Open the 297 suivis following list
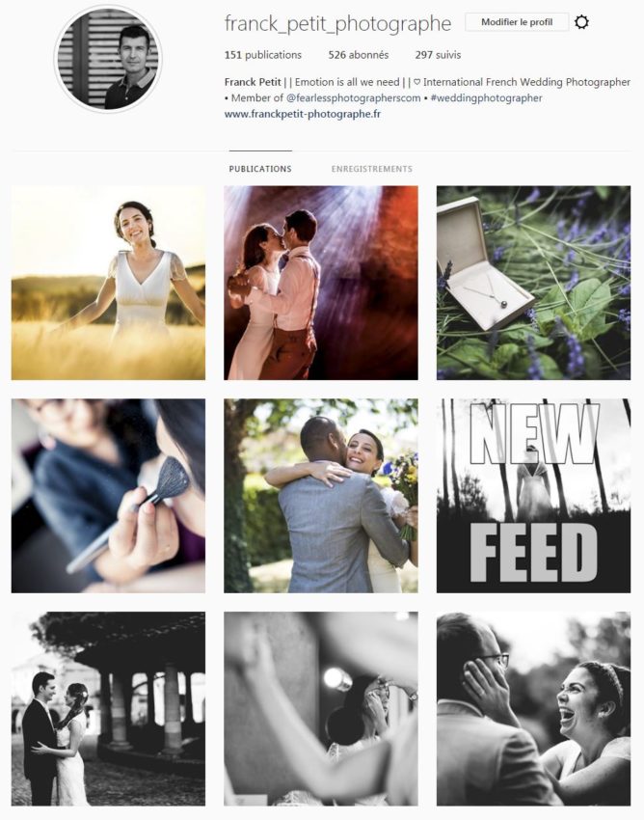This screenshot has height=820, width=644. point(438,55)
